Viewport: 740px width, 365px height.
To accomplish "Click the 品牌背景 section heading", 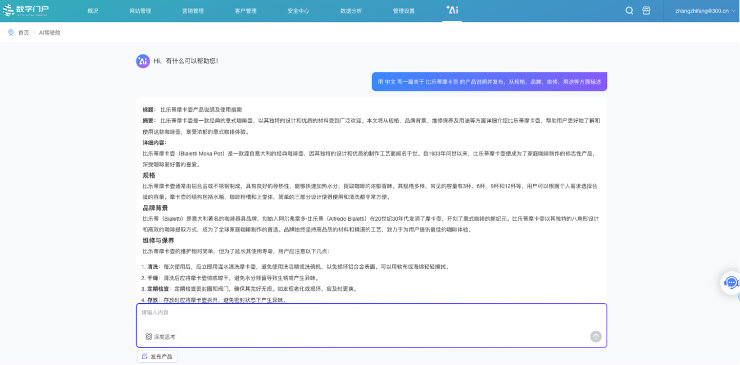I will [x=156, y=208].
